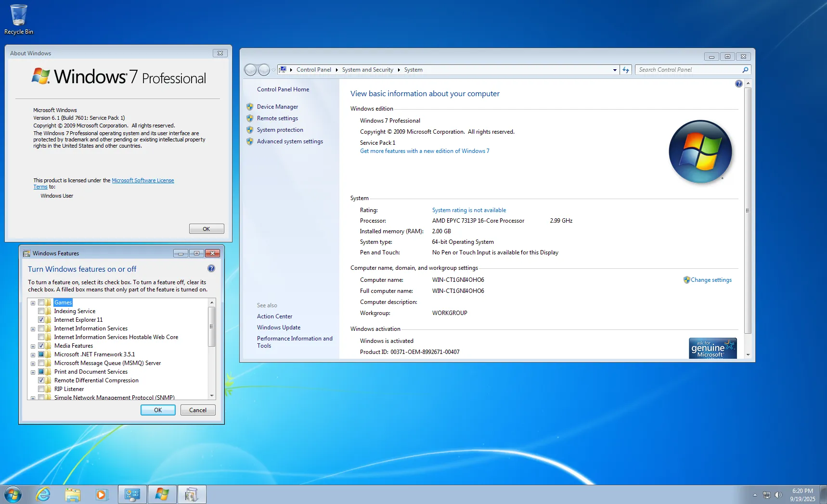This screenshot has height=504, width=827.
Task: Uncheck the Internet Explorer 11 checkbox
Action: tap(41, 320)
